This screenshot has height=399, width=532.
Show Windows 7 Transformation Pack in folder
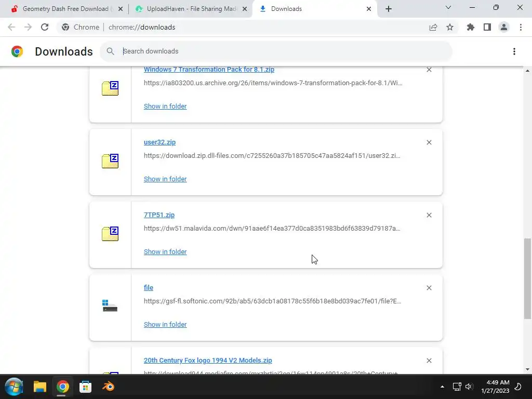(x=165, y=106)
